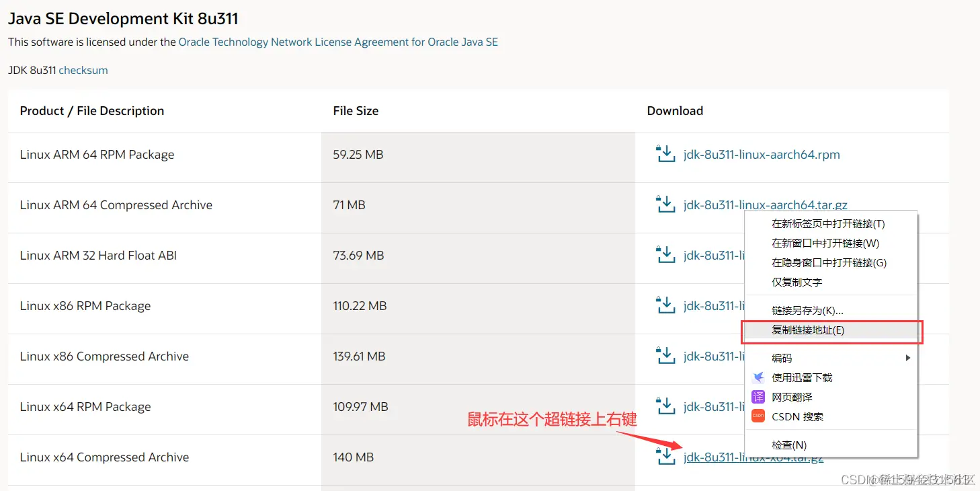Click download icon in Linux x86 RPM Package row
The height and width of the screenshot is (491, 980).
(x=665, y=305)
